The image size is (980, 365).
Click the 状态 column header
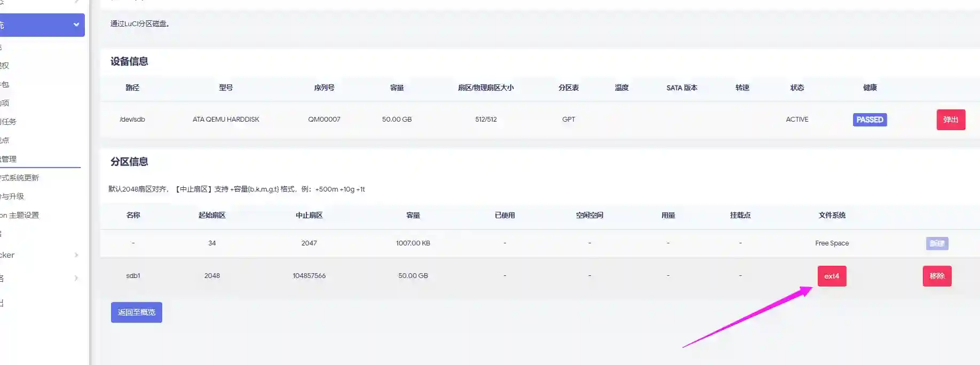pos(797,88)
